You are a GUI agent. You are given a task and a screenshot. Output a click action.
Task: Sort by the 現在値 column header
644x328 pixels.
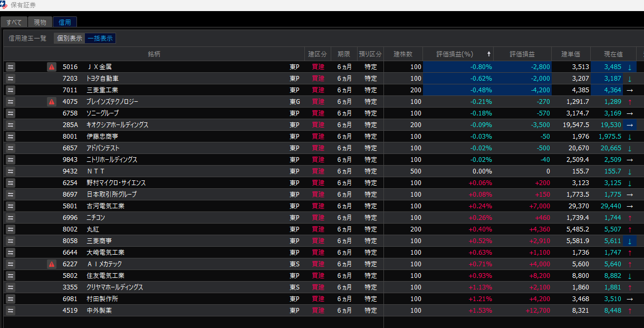(x=613, y=54)
